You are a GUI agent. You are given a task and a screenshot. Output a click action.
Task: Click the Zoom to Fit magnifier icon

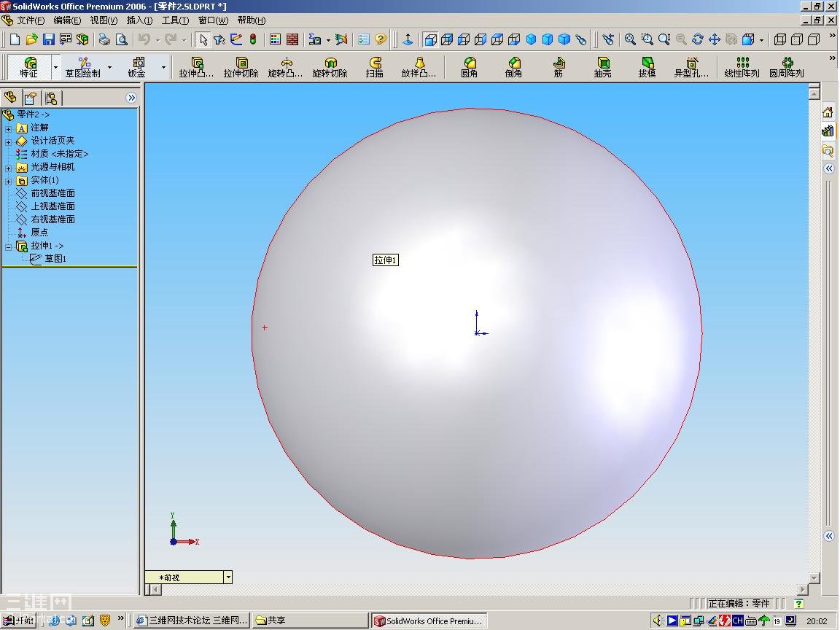coord(630,39)
